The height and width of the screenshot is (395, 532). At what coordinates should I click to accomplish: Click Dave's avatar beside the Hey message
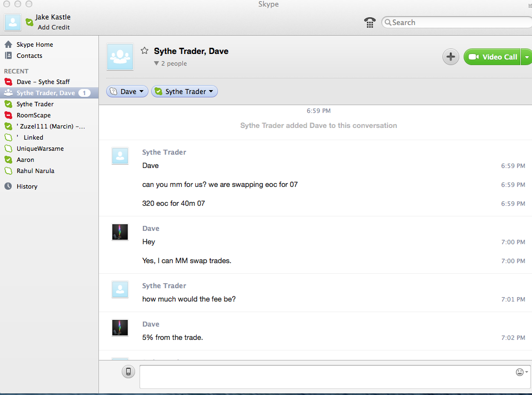[120, 232]
